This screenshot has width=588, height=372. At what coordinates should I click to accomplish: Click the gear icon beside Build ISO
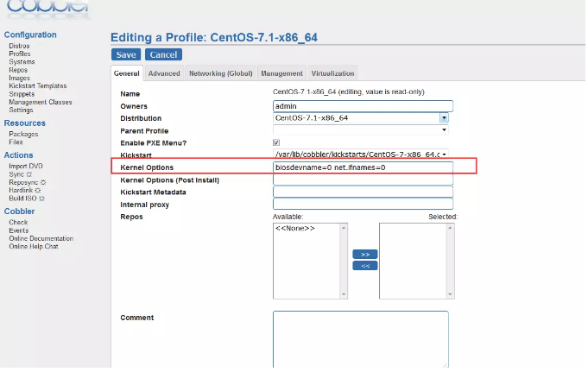click(41, 199)
